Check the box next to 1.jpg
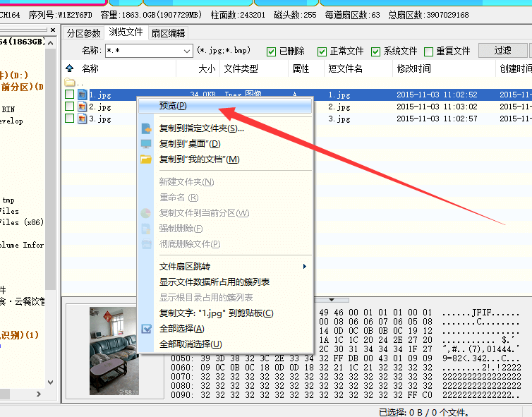 click(x=70, y=95)
